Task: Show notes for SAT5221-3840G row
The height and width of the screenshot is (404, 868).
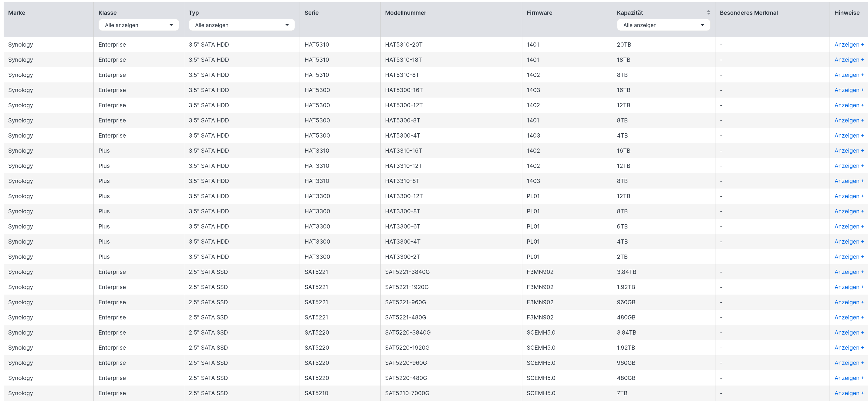Action: coord(849,272)
